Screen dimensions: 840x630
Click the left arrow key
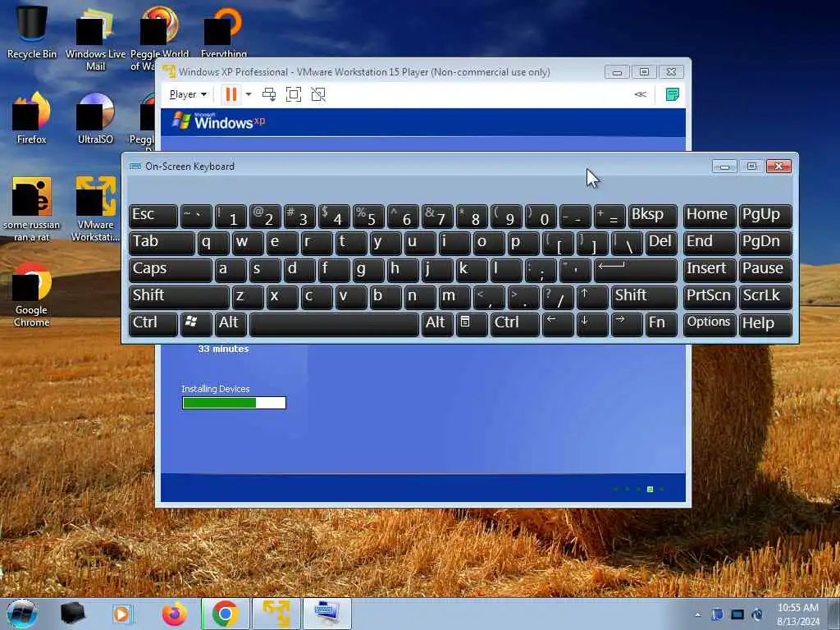[x=558, y=324]
